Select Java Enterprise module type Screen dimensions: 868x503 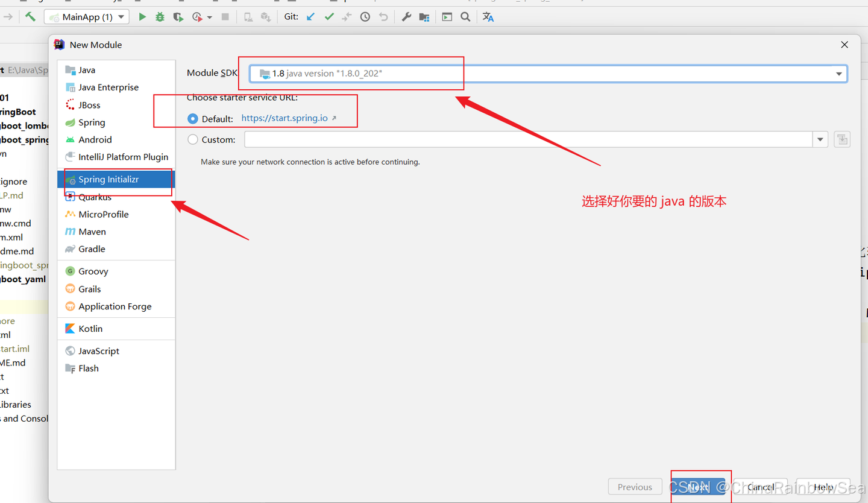point(116,87)
